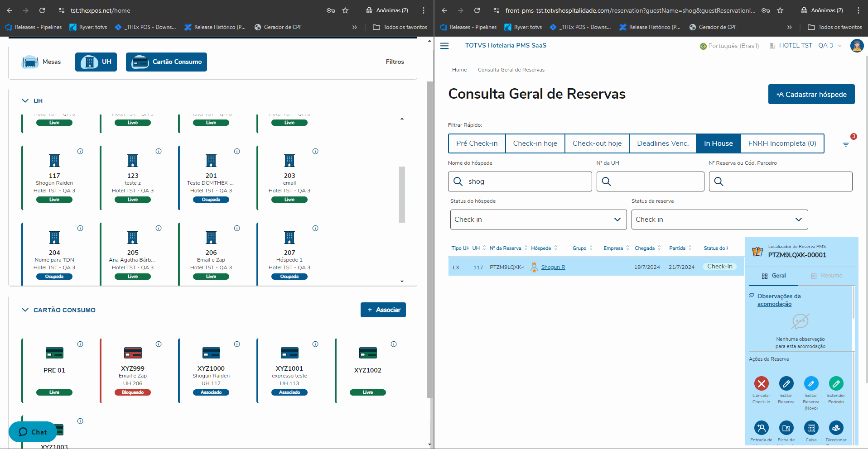Click the Editar Reserva dark blue pencil icon
Image resolution: width=868 pixels, height=449 pixels.
coord(786,384)
